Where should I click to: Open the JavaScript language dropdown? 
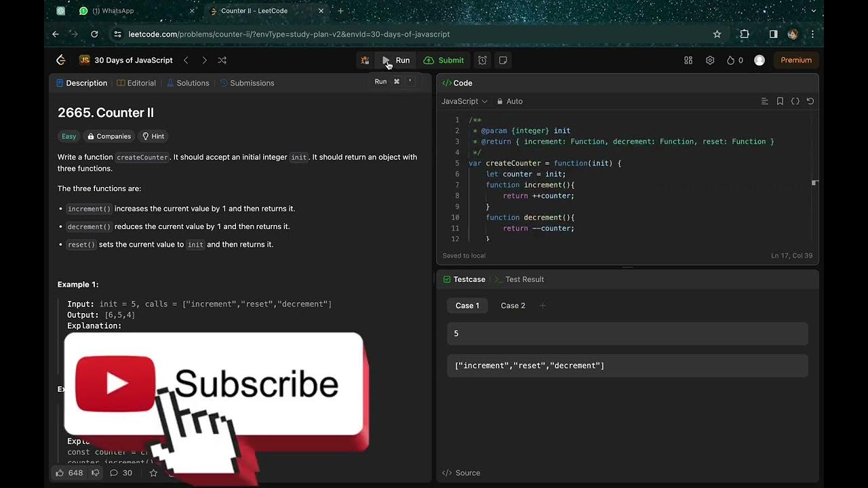click(465, 101)
